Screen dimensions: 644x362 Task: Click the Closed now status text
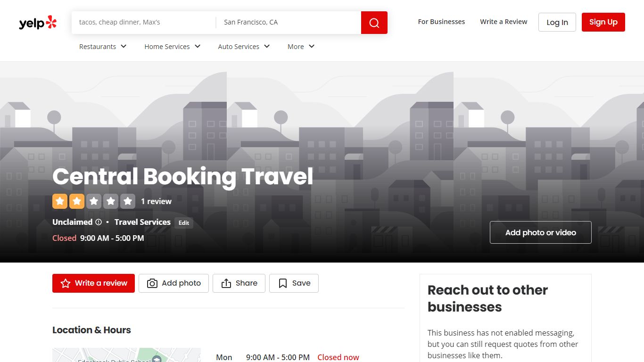pyautogui.click(x=338, y=357)
